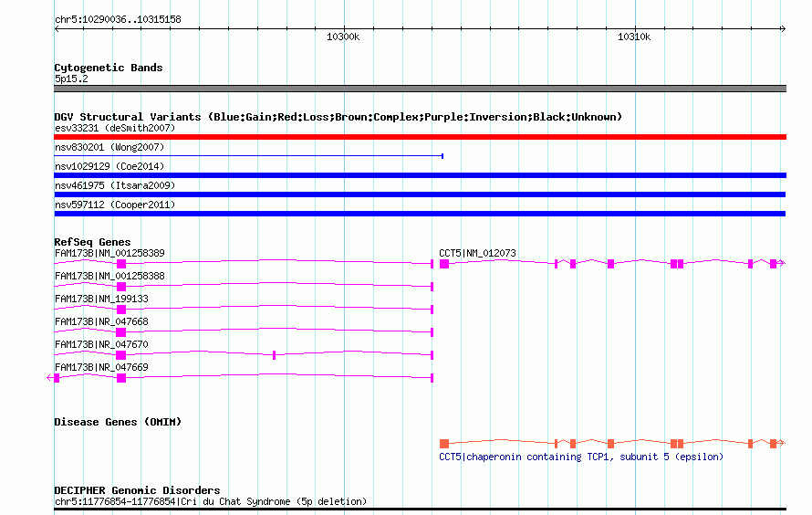Select the FAM173B|NM_199133 transcript label
Screen dimensions: 812x515
[101, 299]
